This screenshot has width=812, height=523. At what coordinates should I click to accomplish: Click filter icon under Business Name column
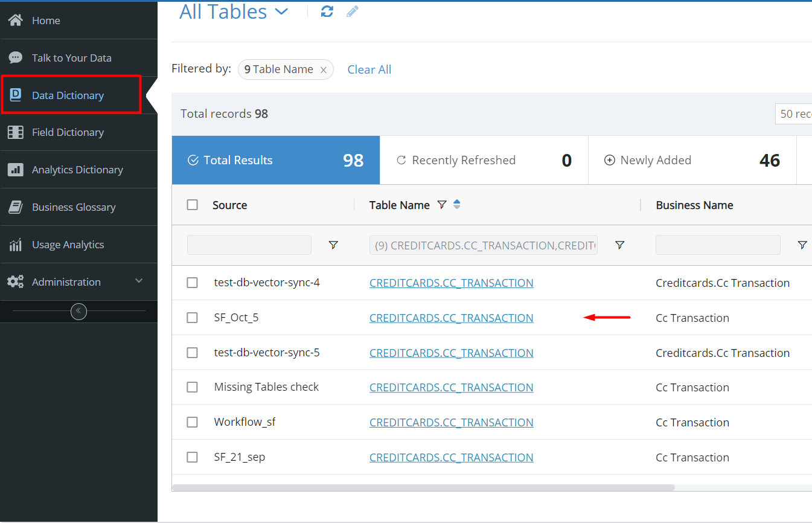point(802,245)
